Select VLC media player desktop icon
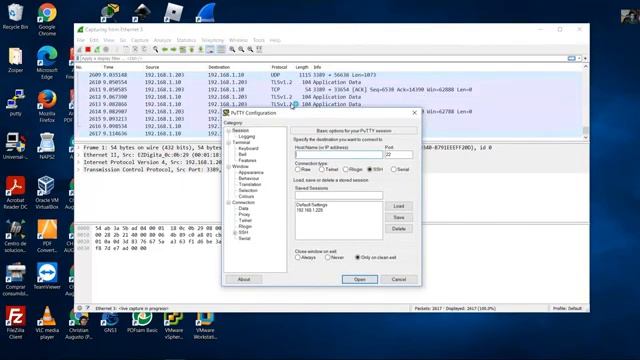 (x=47, y=322)
